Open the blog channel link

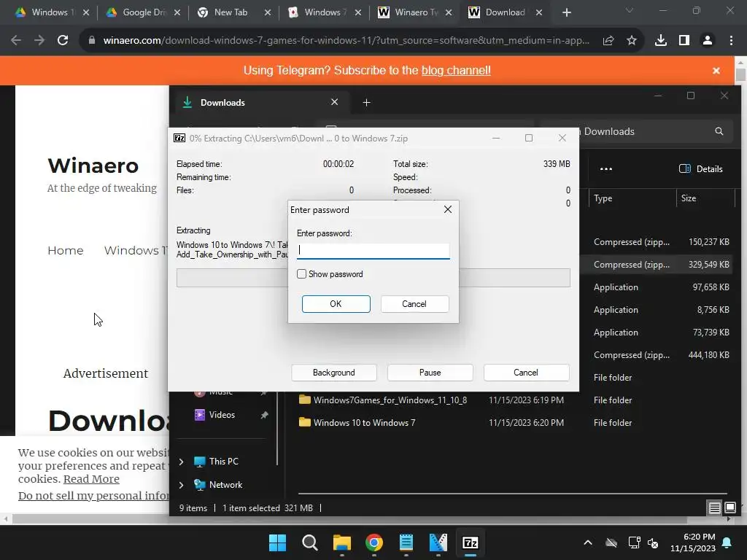456,71
